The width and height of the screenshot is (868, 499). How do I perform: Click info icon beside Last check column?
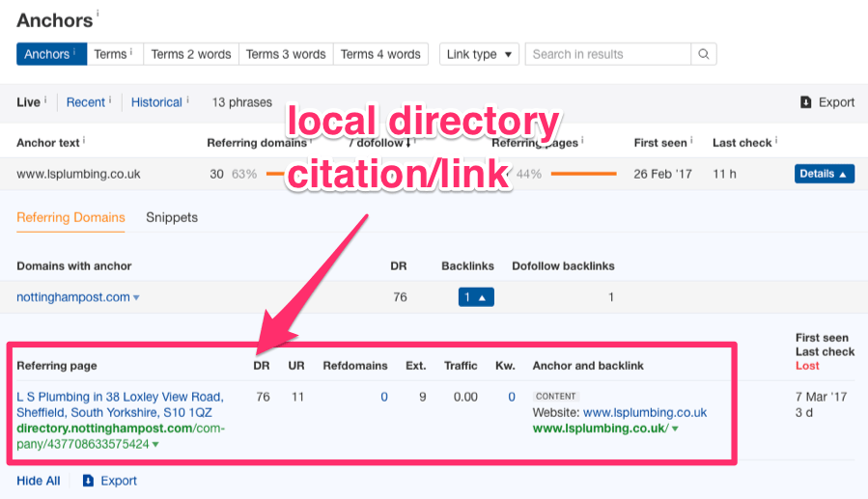[x=774, y=141]
